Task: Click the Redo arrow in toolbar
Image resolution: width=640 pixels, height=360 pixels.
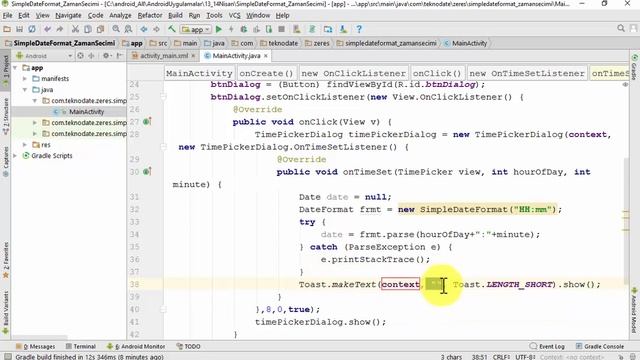Action: 60,29
